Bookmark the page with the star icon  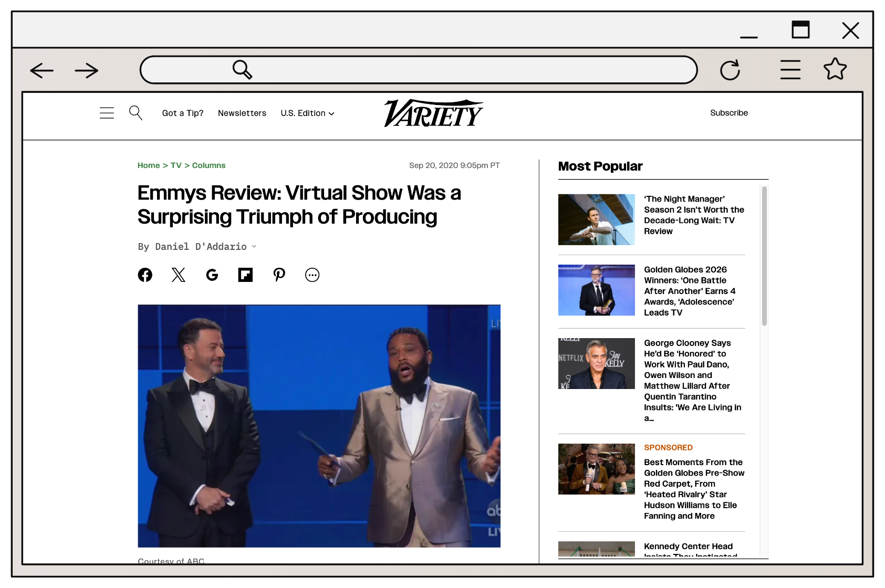(835, 69)
